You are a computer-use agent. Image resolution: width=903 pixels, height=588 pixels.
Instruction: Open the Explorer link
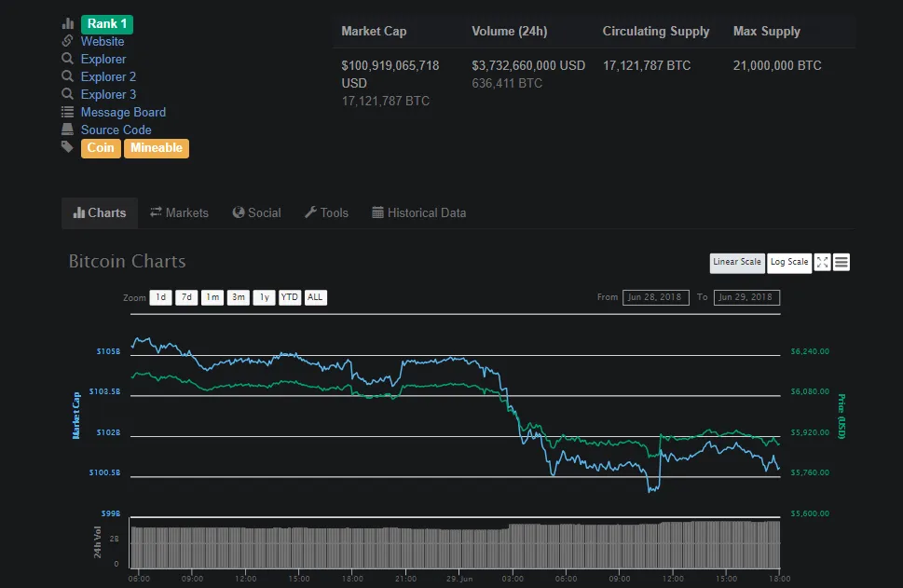coord(103,59)
